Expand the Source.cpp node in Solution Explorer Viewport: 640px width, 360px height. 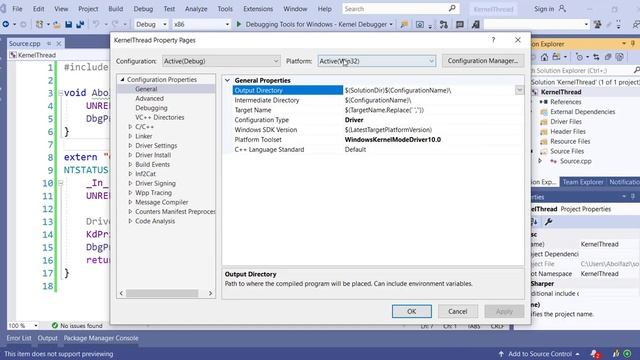tap(540, 161)
